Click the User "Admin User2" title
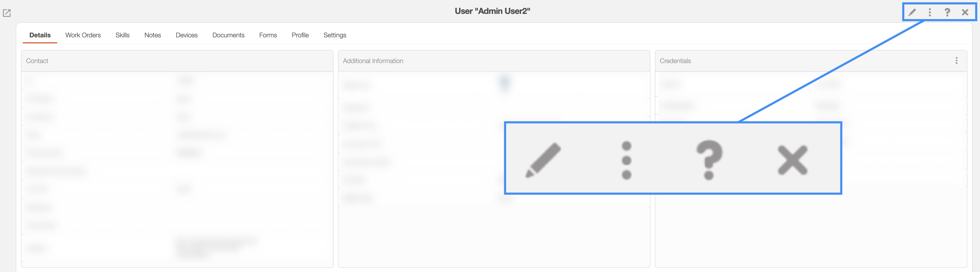 pyautogui.click(x=492, y=11)
